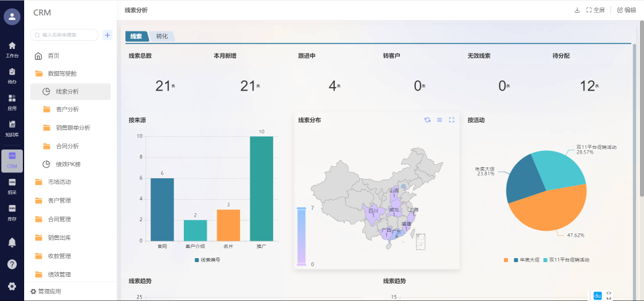
Task: Click the 全屏 fullscreen button
Action: tap(595, 10)
